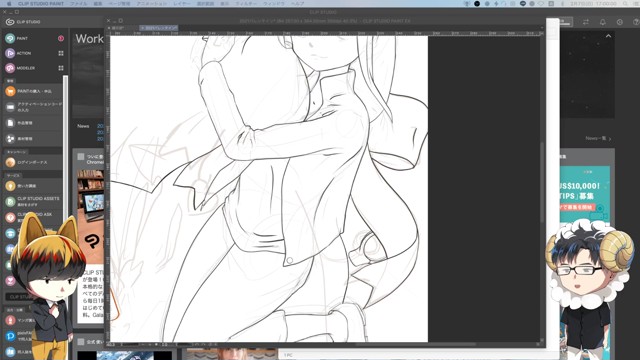640x360 pixels.
Task: Click the grid icon beside ACTION
Action: click(x=61, y=53)
